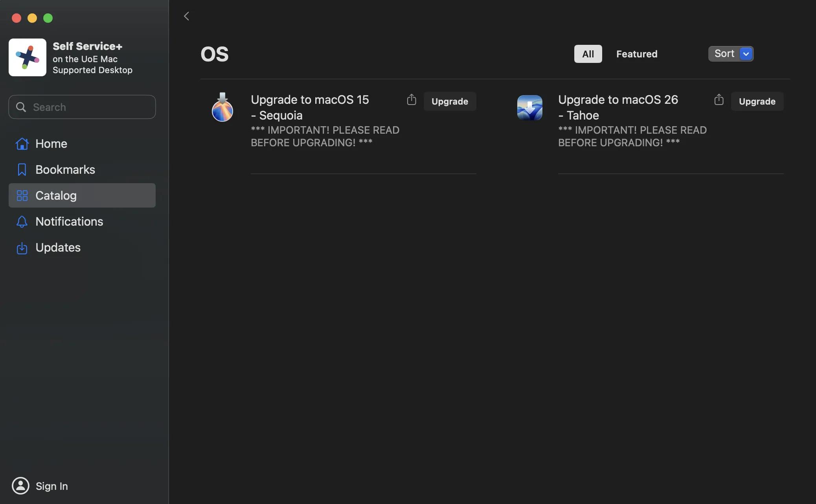816x504 pixels.
Task: Open the Upgrade to macOS 15 - Sequoia title
Action: coord(310,107)
